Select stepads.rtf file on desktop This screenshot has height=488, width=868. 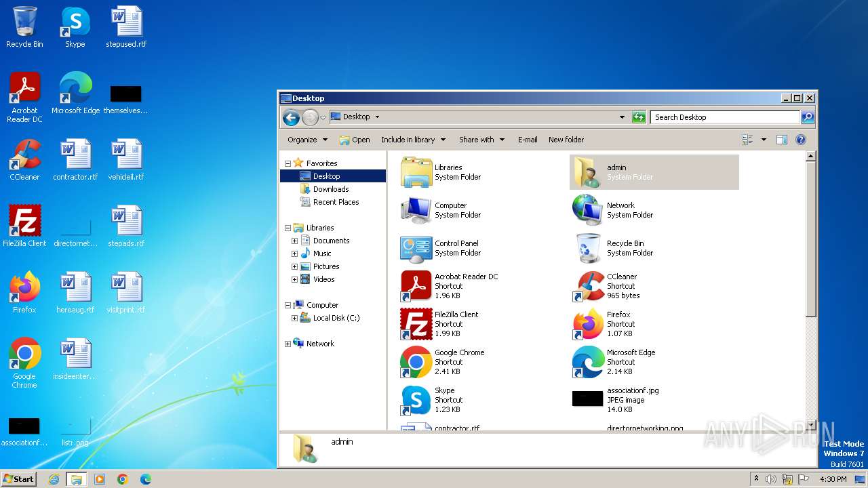(x=126, y=226)
